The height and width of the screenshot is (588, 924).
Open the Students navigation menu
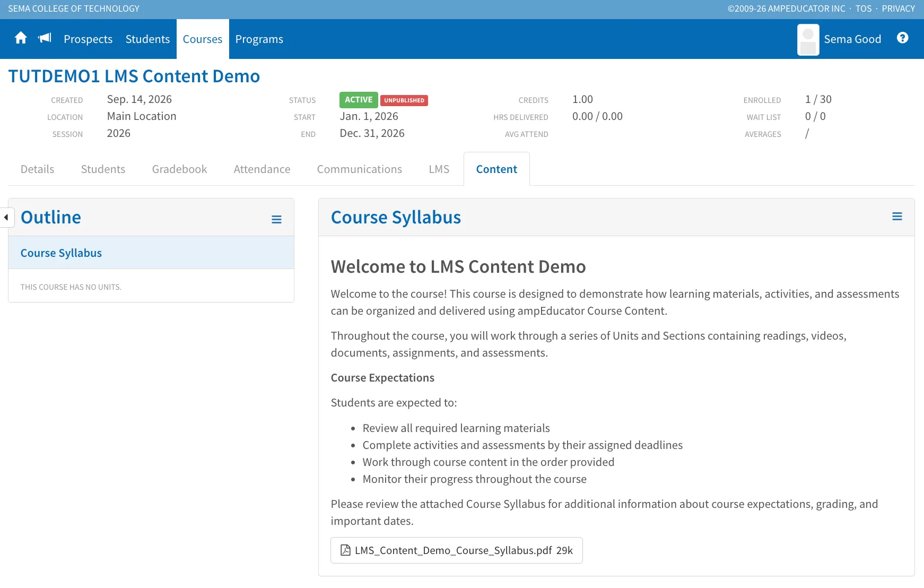[x=147, y=39]
